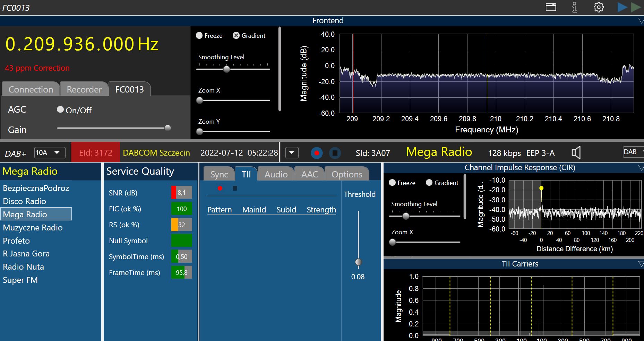Collapse the Frontend panel triangle
The image size is (644, 341).
[x=641, y=21]
